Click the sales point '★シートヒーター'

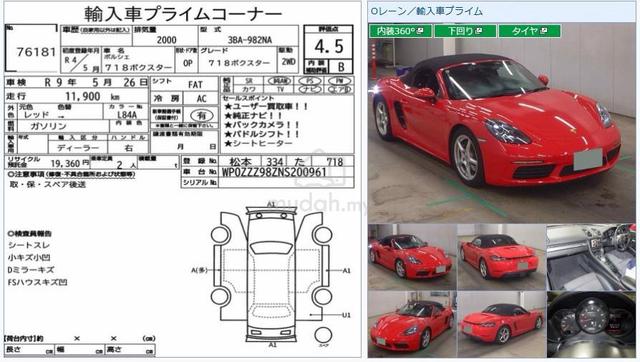pos(258,143)
